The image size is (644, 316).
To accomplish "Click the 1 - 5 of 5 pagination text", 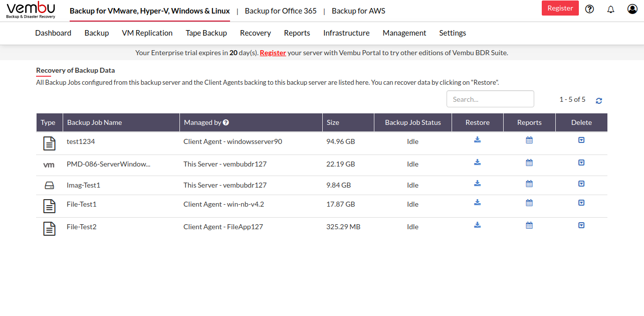I will (x=572, y=99).
